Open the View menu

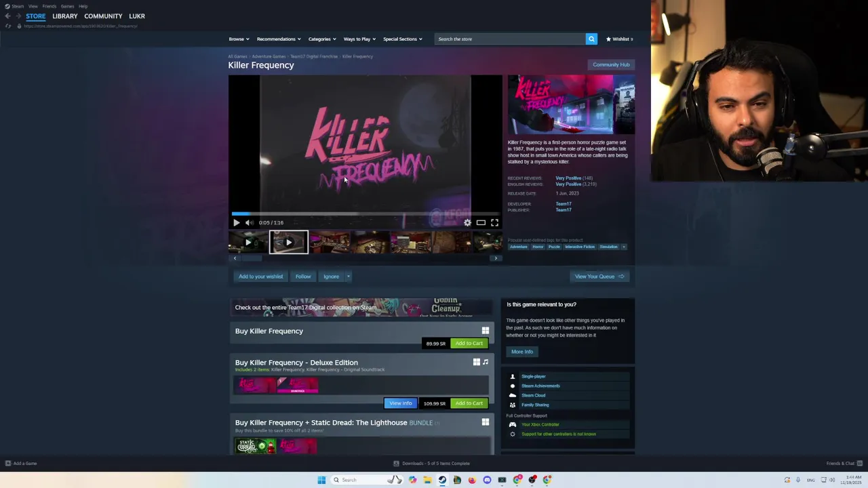pyautogui.click(x=33, y=6)
